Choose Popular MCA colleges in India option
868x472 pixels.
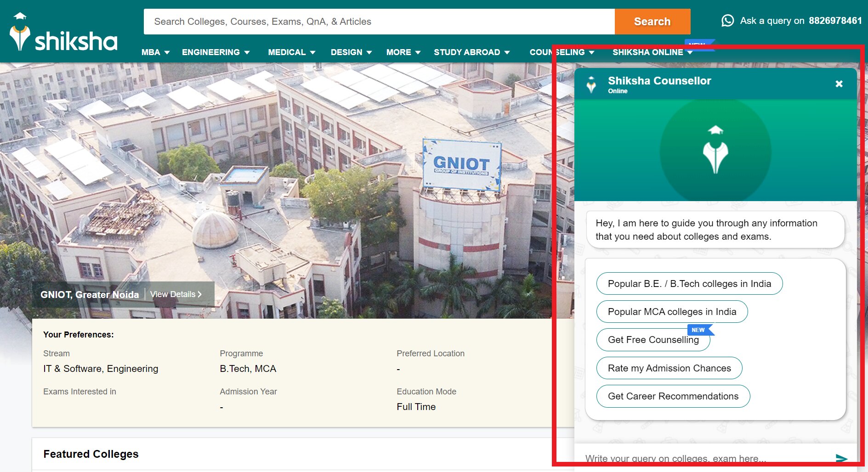pos(672,312)
